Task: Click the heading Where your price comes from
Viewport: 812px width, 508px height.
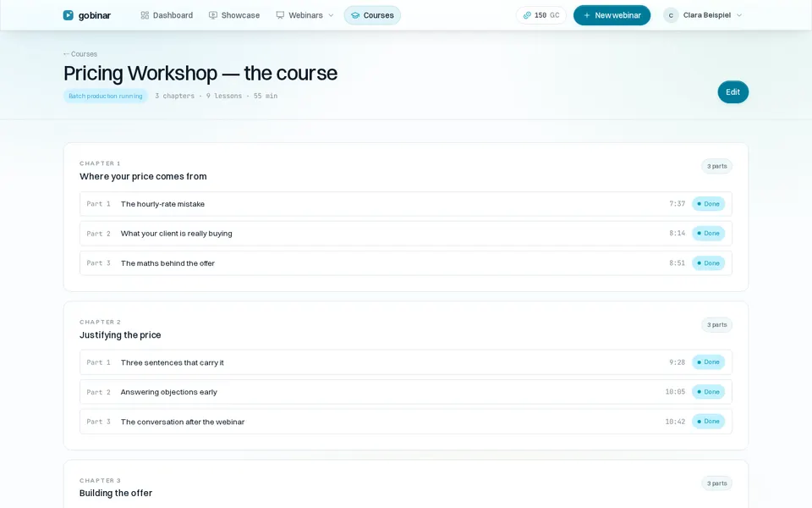Action: (x=143, y=176)
